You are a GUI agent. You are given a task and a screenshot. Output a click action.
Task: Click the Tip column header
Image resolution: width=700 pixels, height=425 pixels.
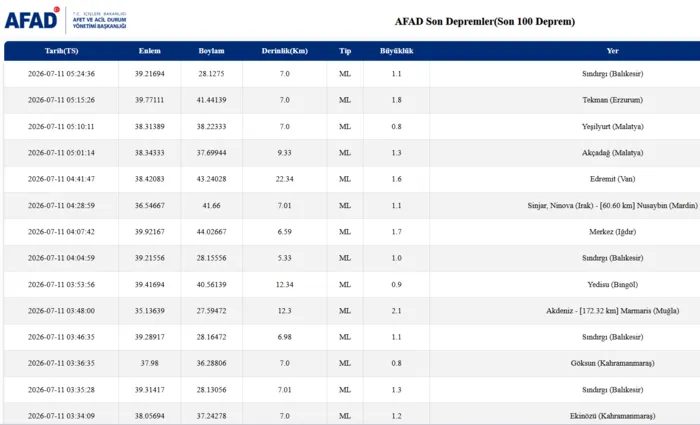pos(345,51)
